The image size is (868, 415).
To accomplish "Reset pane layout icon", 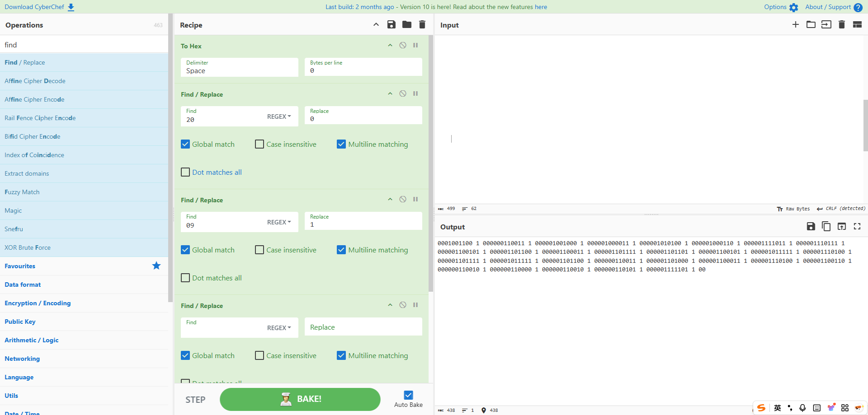I will [857, 25].
